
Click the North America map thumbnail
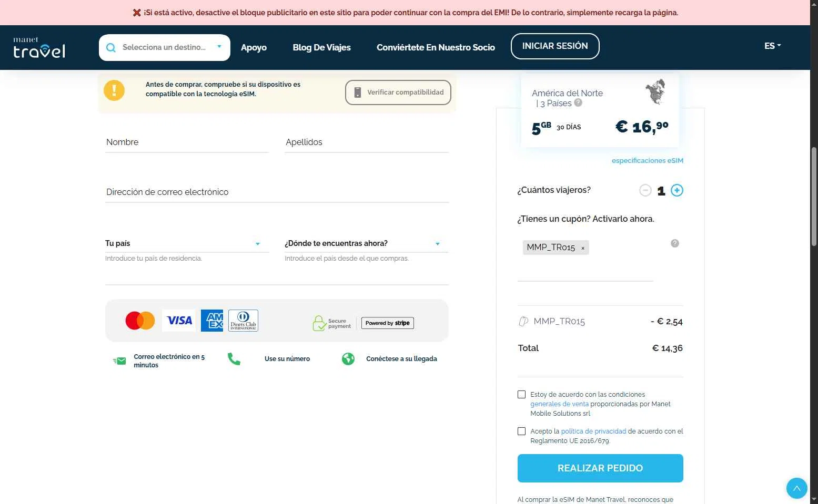[x=655, y=92]
